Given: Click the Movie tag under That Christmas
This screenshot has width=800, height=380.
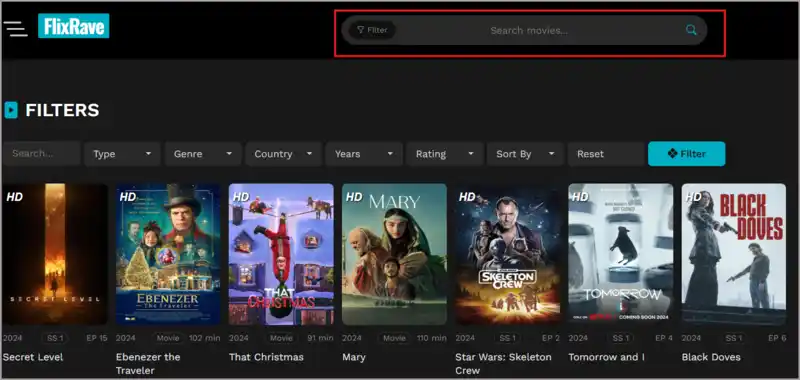Looking at the screenshot, I should pos(281,338).
